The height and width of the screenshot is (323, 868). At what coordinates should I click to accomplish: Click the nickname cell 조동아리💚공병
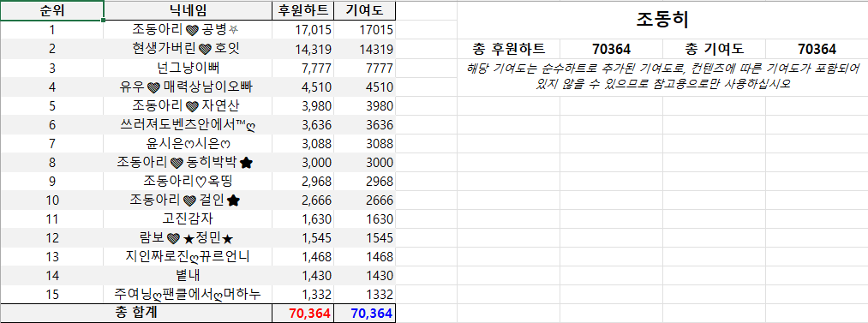188,30
